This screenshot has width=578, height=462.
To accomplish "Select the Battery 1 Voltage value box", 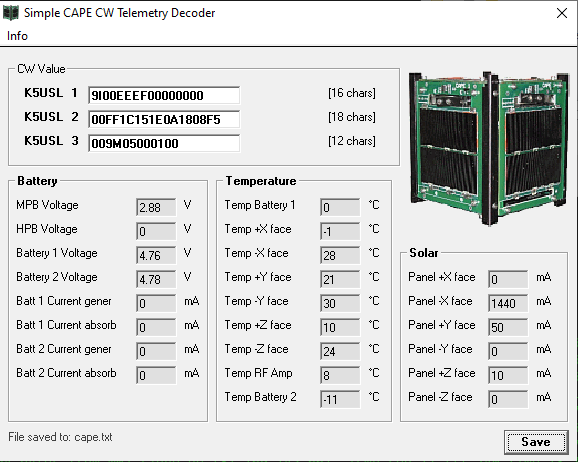I will [x=156, y=255].
